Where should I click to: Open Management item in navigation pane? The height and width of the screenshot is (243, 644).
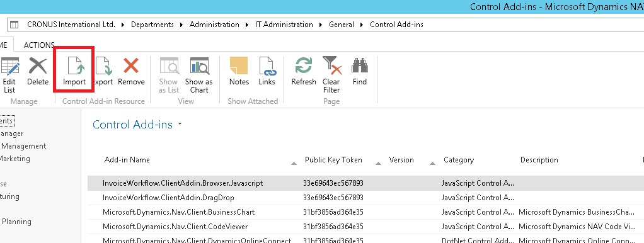pos(23,146)
